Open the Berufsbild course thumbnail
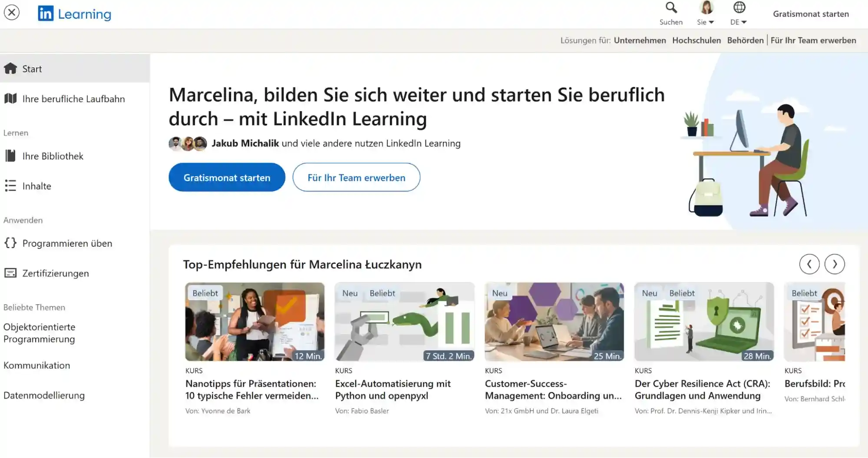This screenshot has height=458, width=868. [815, 322]
